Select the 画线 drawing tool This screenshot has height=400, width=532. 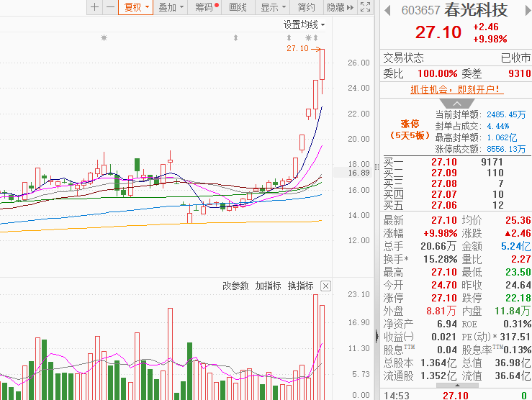238,7
